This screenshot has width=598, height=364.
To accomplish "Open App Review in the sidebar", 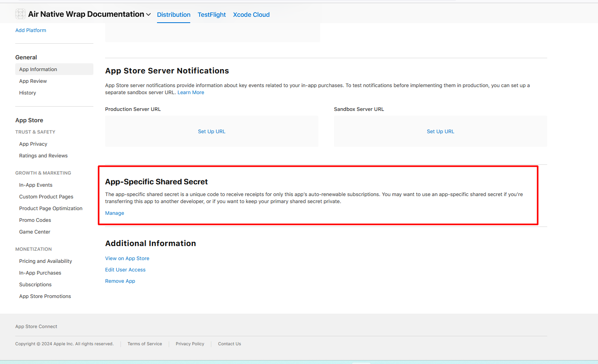I will (33, 81).
